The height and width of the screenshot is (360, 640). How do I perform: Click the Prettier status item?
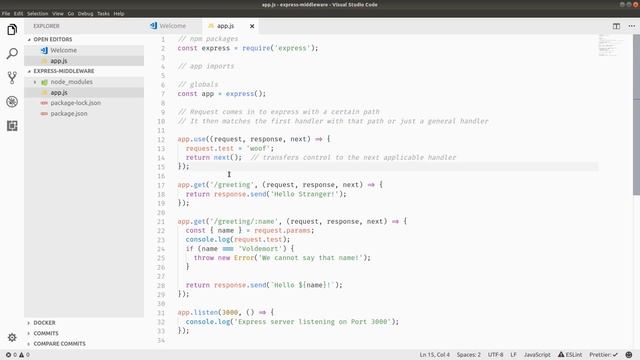click(603, 355)
